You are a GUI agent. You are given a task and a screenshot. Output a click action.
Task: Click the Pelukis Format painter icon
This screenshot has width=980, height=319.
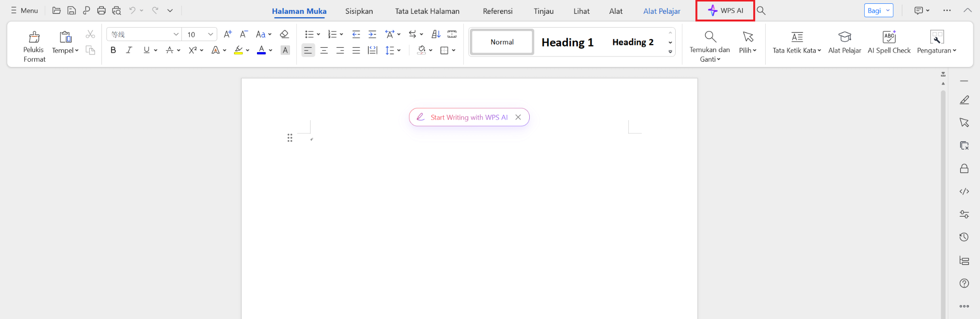(34, 37)
